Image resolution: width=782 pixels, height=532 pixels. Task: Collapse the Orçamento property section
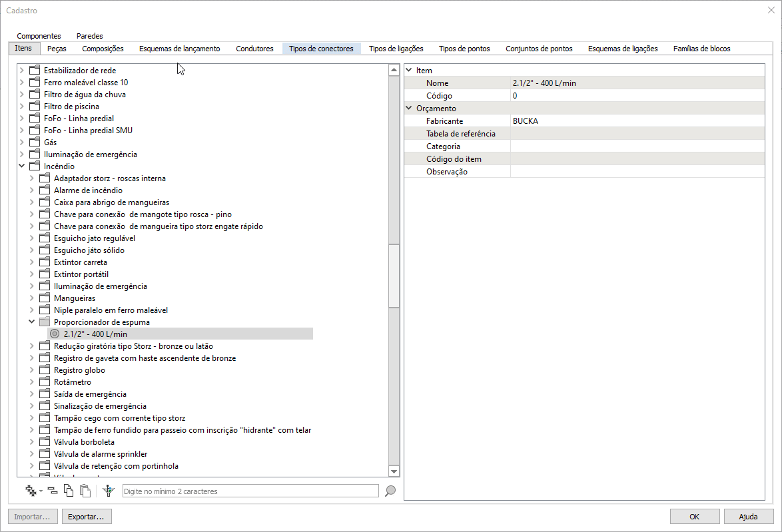point(409,109)
